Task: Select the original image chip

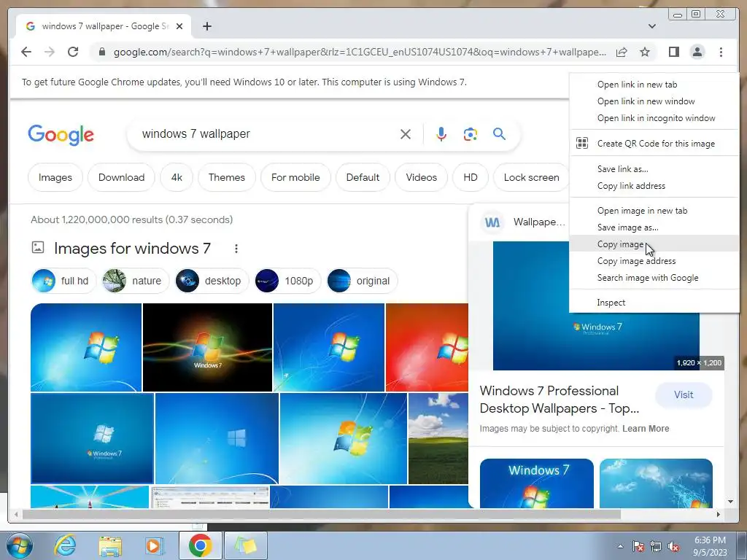Action: point(362,281)
